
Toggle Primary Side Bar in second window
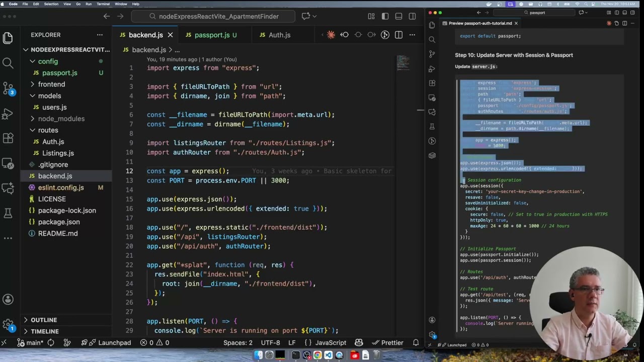[x=617, y=13]
